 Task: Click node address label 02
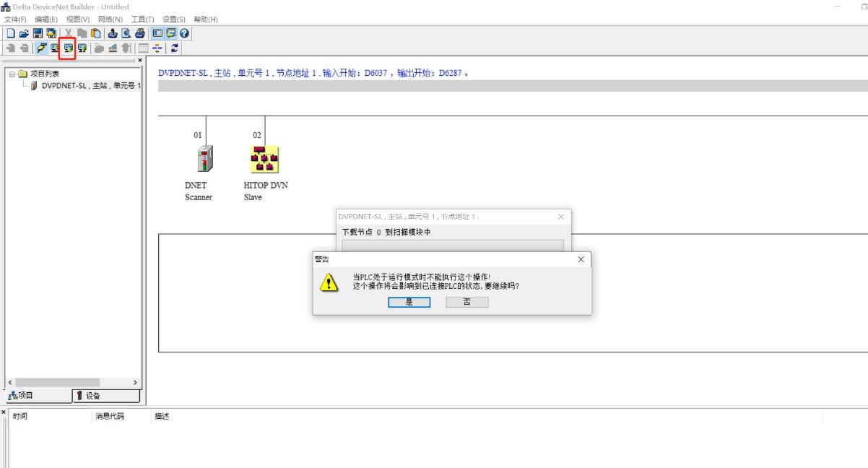(x=256, y=135)
